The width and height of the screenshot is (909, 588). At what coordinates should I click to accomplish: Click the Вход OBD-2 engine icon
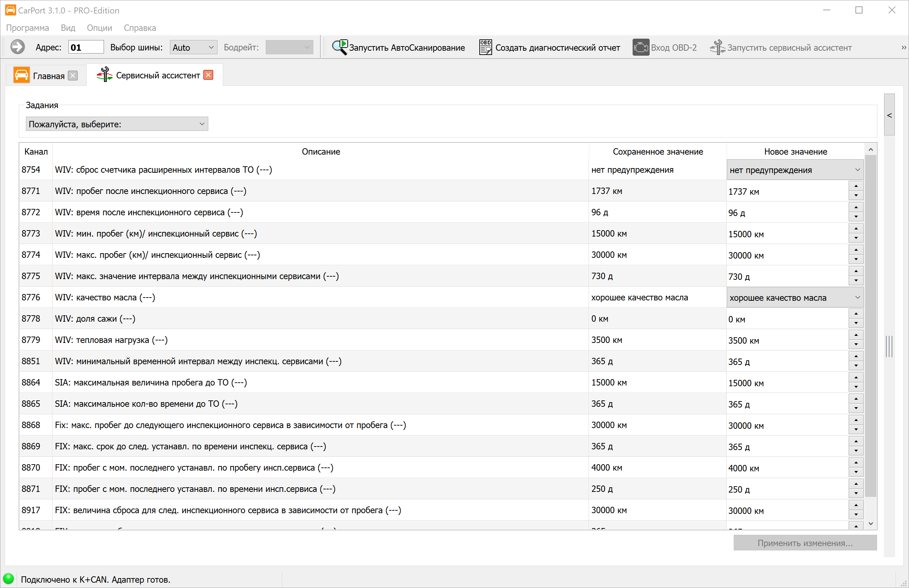640,48
